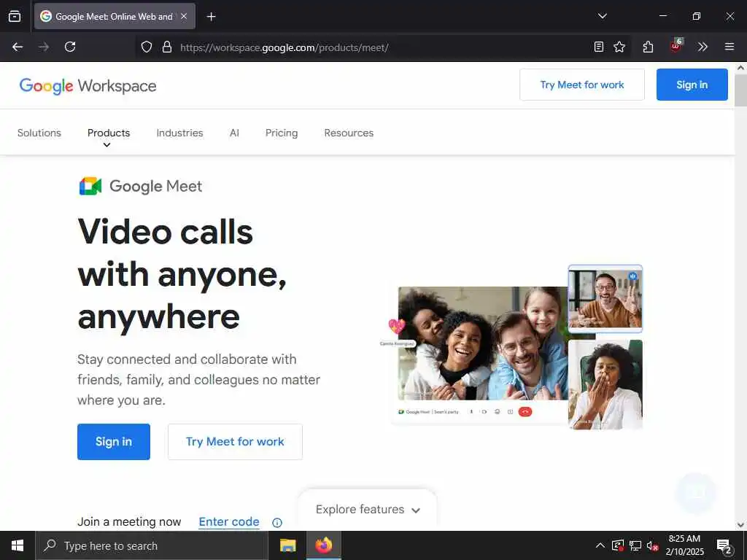Click Try Meet for work hero button
Screen dimensions: 747x560
click(235, 442)
